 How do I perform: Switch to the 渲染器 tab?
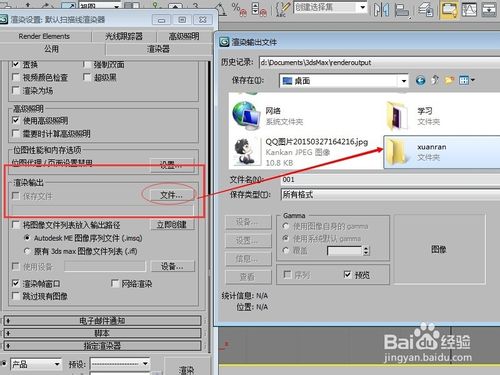coord(158,49)
